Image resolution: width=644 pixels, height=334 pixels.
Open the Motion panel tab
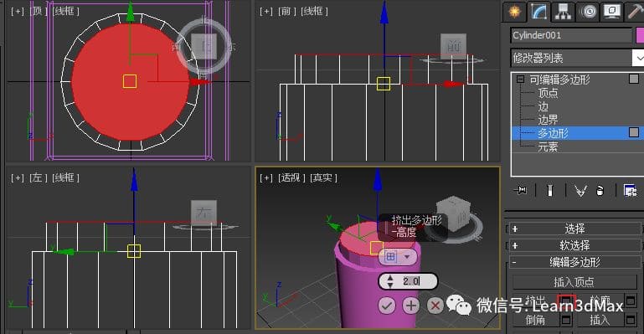588,12
